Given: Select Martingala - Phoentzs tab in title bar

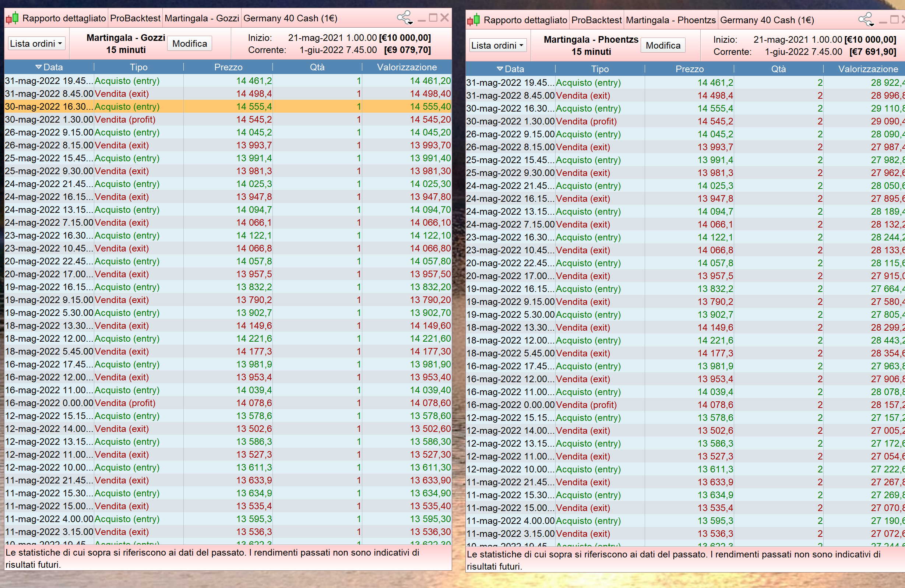Looking at the screenshot, I should click(x=670, y=20).
